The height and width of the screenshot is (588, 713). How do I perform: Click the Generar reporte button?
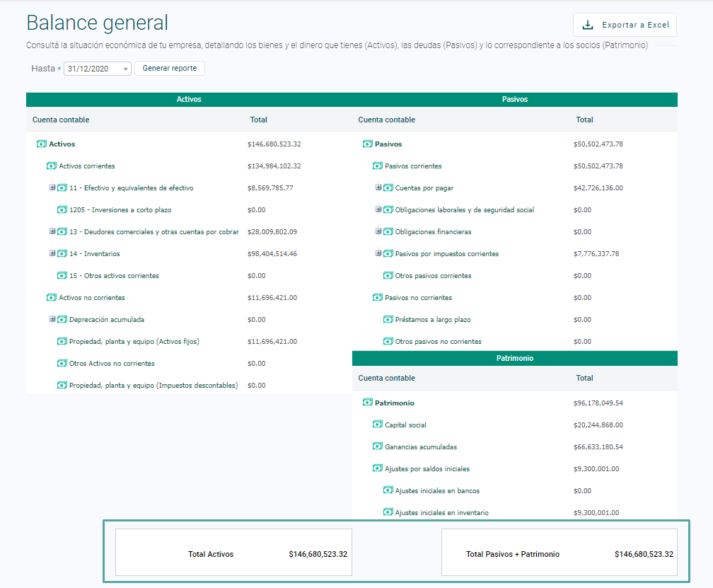(170, 68)
